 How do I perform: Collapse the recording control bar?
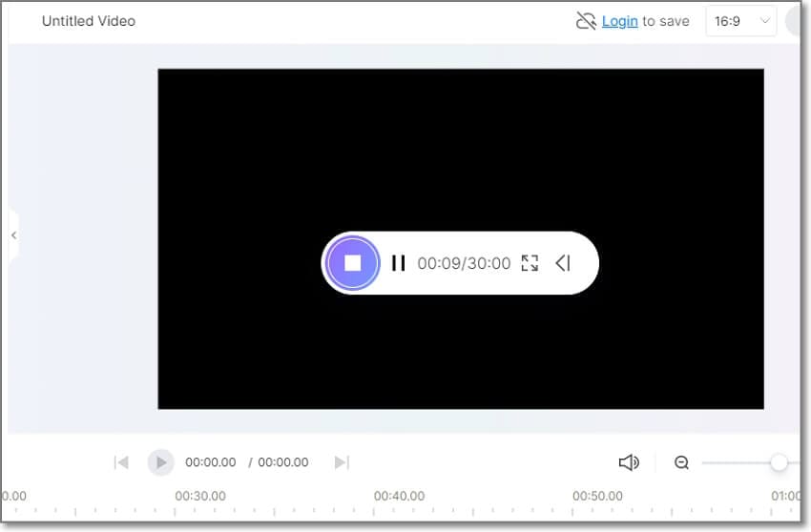pyautogui.click(x=563, y=263)
